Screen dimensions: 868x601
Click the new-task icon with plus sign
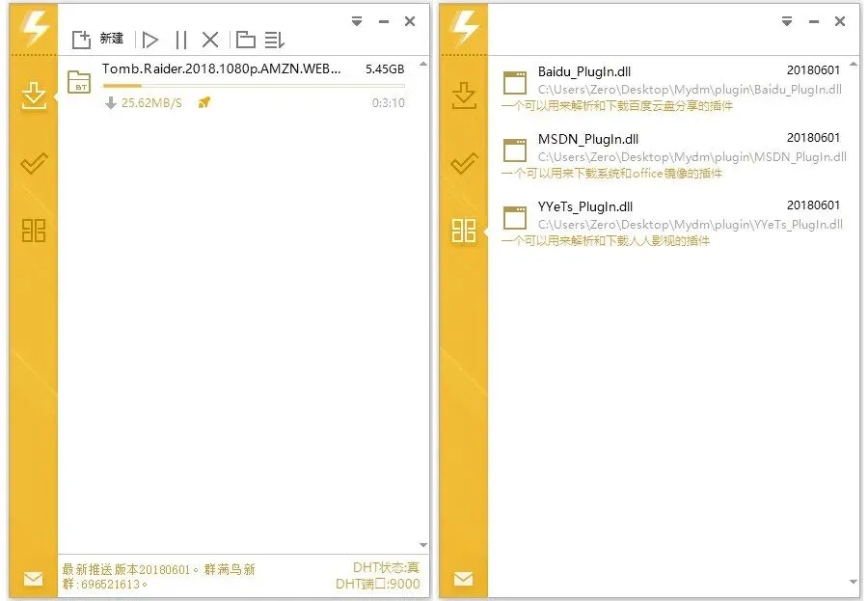coord(81,40)
